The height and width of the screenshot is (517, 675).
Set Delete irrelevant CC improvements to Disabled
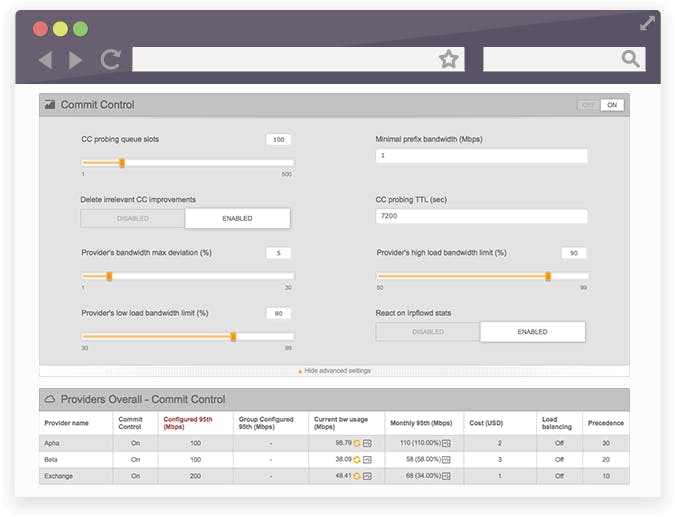click(133, 218)
